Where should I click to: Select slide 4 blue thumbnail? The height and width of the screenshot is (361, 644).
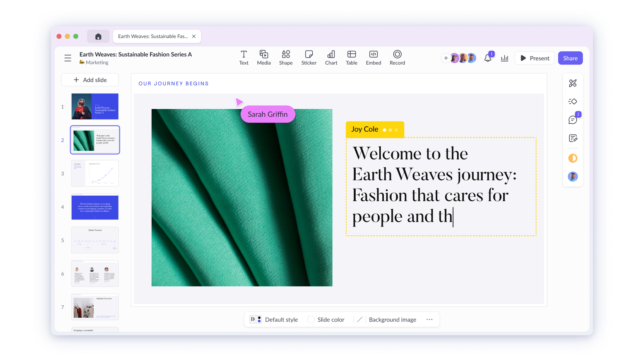[x=95, y=207]
